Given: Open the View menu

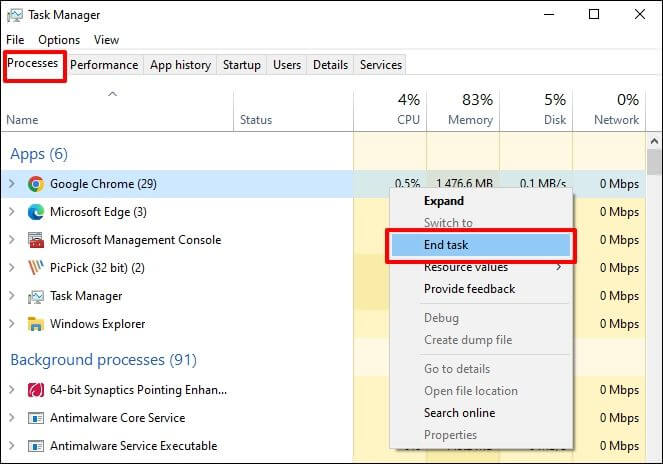Looking at the screenshot, I should point(106,40).
